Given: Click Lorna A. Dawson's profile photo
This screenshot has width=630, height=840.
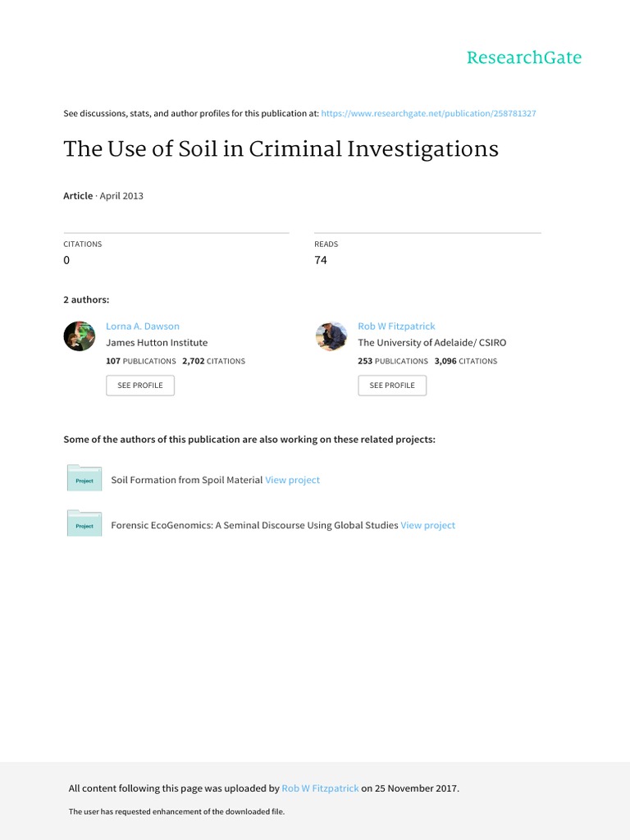Looking at the screenshot, I should (x=80, y=336).
